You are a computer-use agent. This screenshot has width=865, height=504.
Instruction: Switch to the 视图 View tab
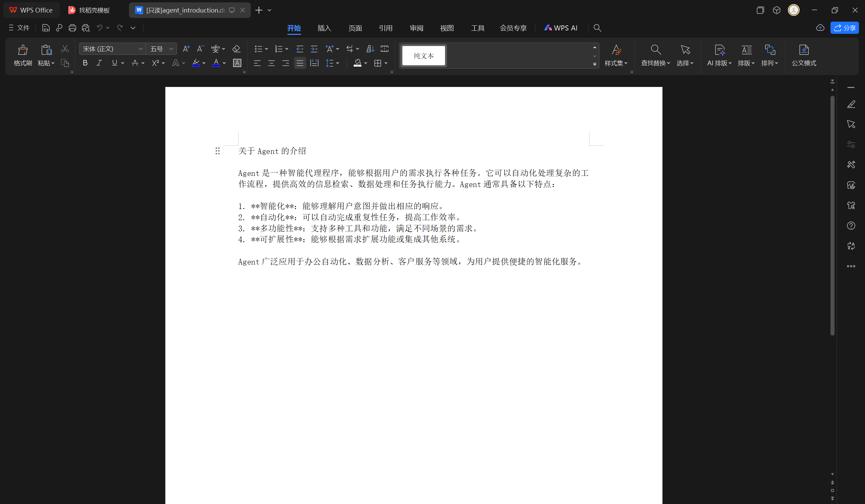click(447, 28)
